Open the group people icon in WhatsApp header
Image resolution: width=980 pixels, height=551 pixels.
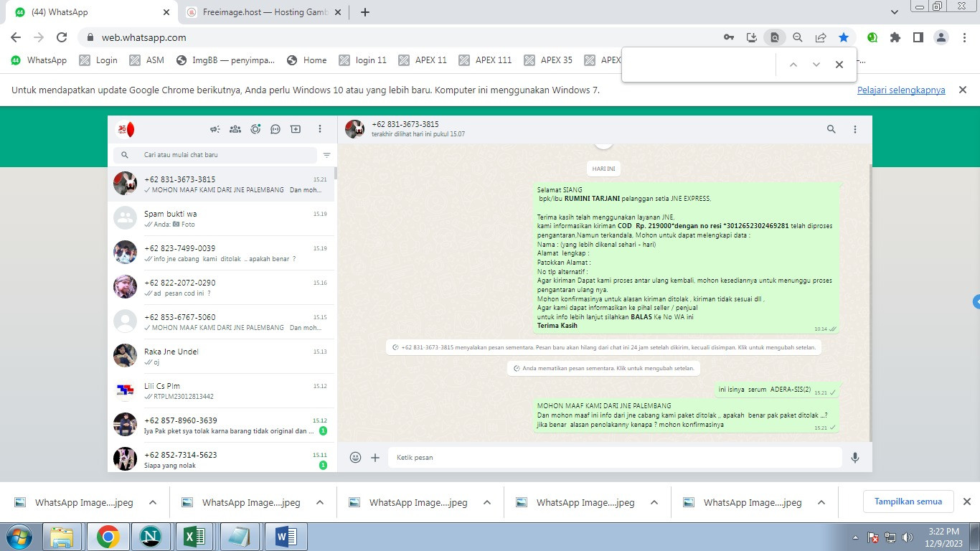(x=235, y=129)
